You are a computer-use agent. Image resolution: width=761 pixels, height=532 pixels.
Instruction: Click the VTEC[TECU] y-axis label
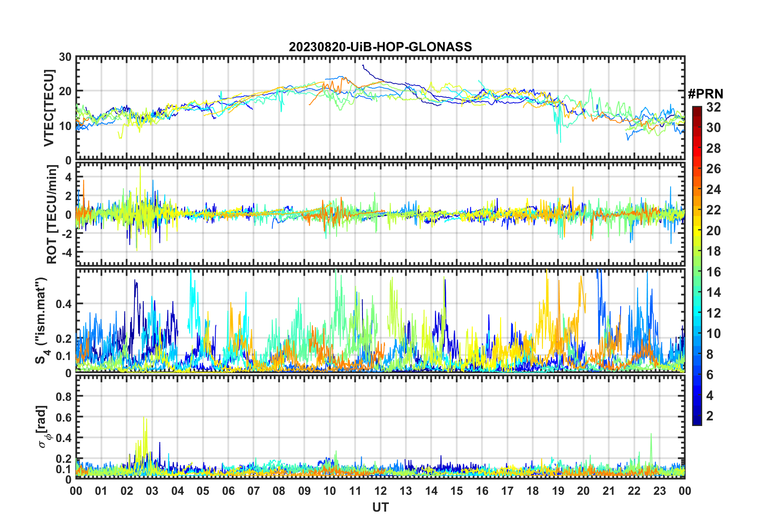click(x=49, y=108)
